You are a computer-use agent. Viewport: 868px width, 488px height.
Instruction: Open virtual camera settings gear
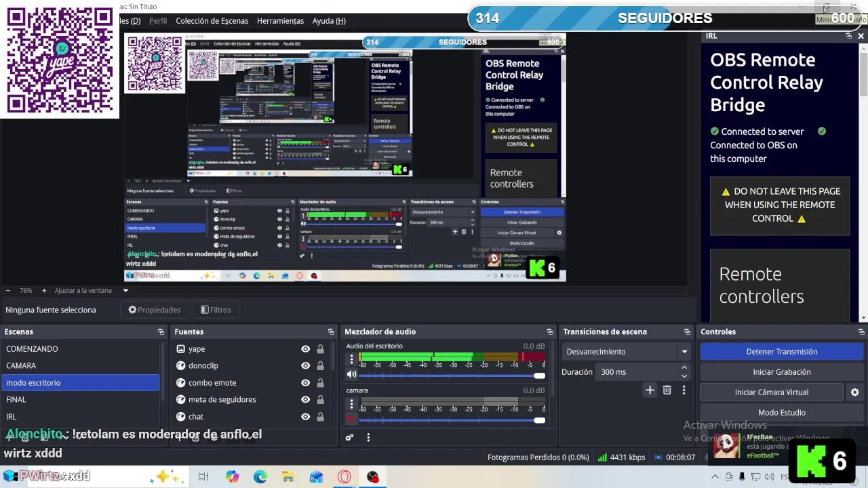point(854,392)
